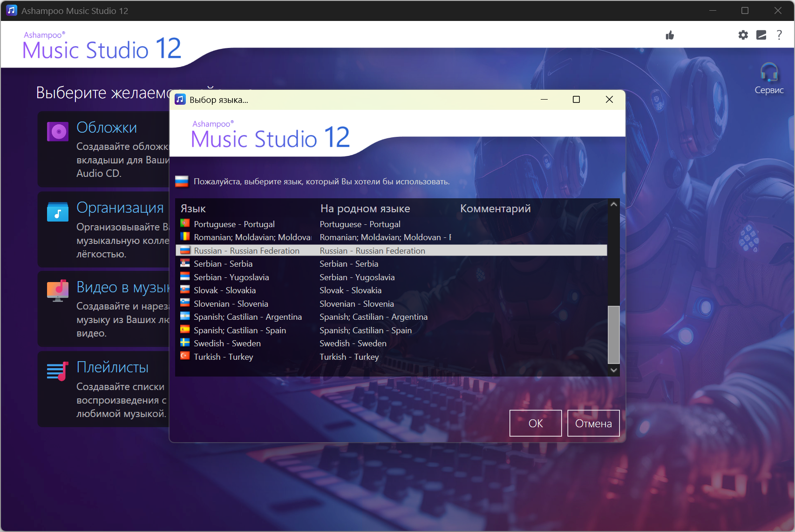Click scroll-up arrow of language list
The image size is (795, 532).
(614, 204)
